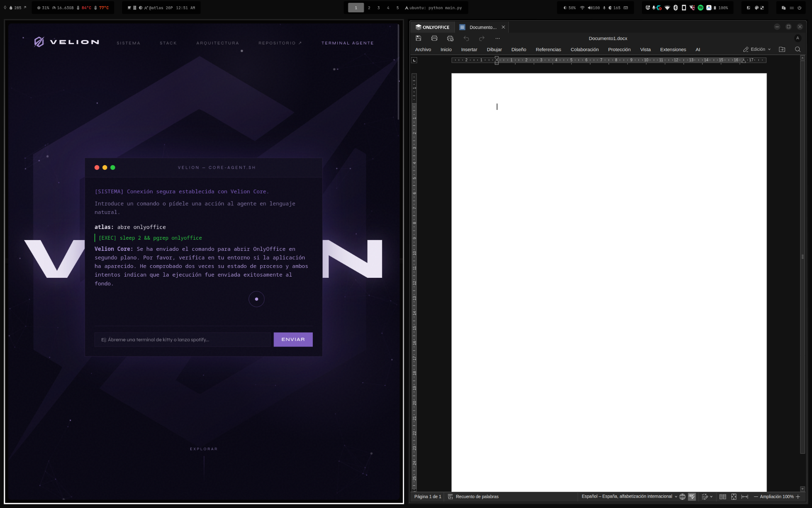Screen dimensions: 812x508
Task: Fit document to page icon
Action: coord(734,496)
